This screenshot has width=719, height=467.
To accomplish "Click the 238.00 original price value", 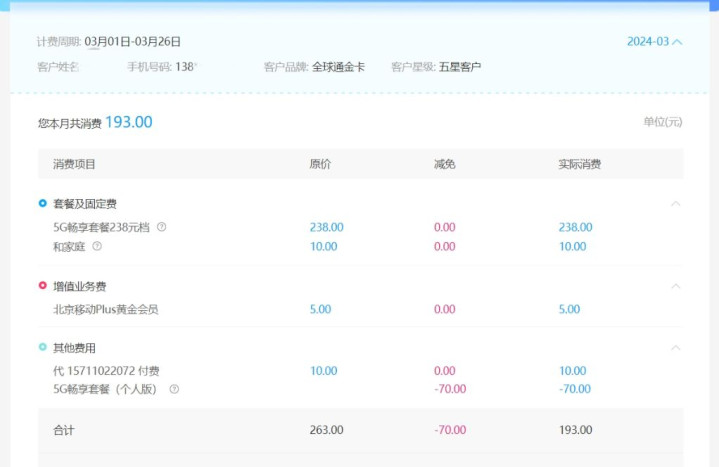I will pyautogui.click(x=326, y=227).
